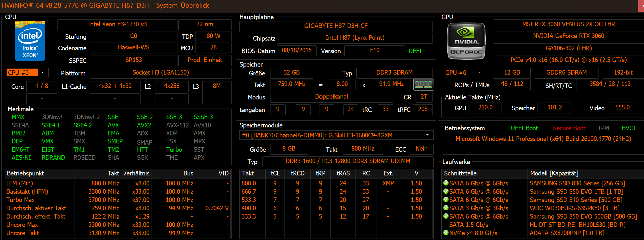Click green check icon beside NVMe x4 8.0 GT/s
Screen dimensions: 644x240
(x=446, y=233)
